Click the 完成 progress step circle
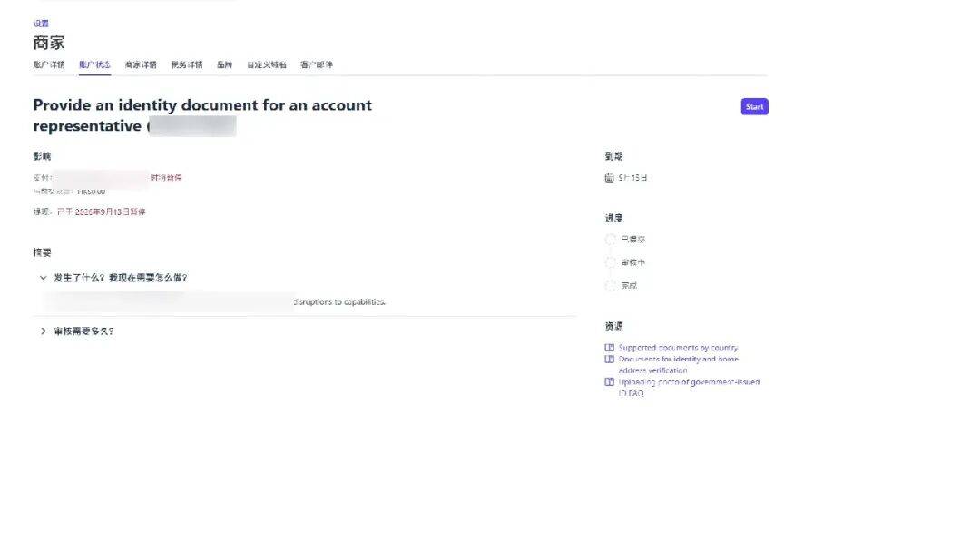 (610, 286)
